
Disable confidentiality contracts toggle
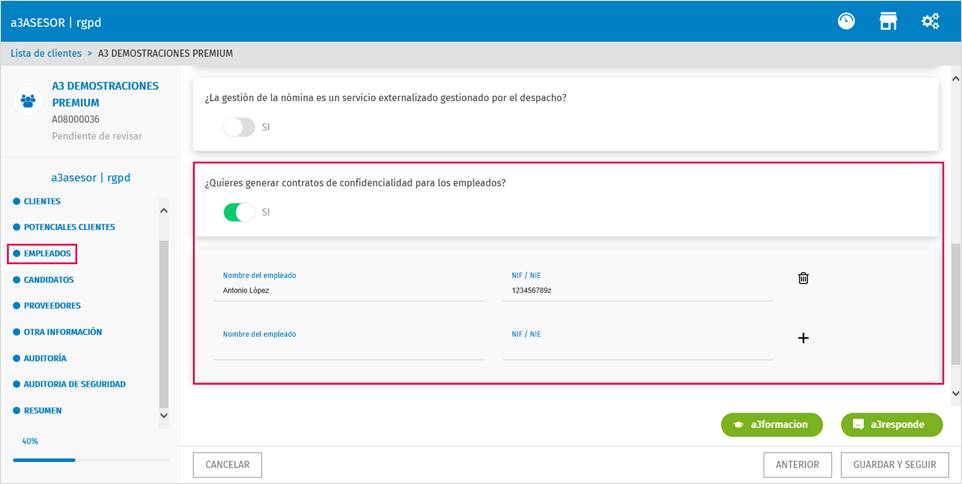tap(239, 212)
